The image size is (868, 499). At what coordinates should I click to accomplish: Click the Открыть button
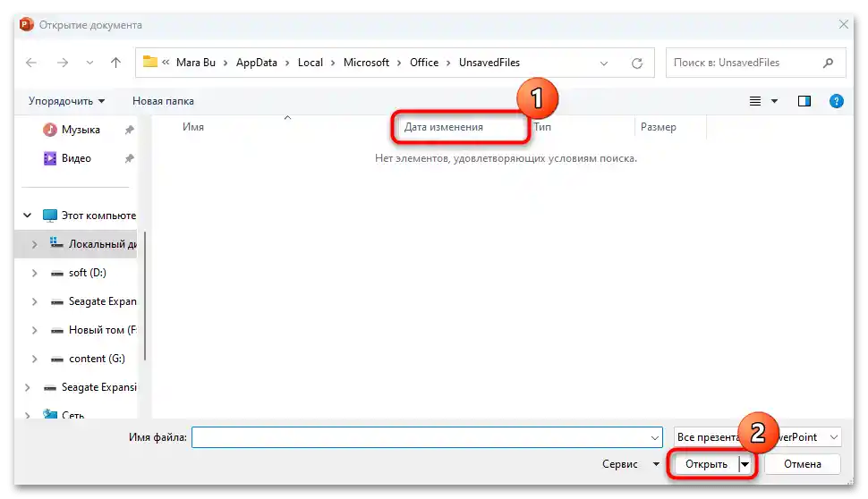point(706,465)
